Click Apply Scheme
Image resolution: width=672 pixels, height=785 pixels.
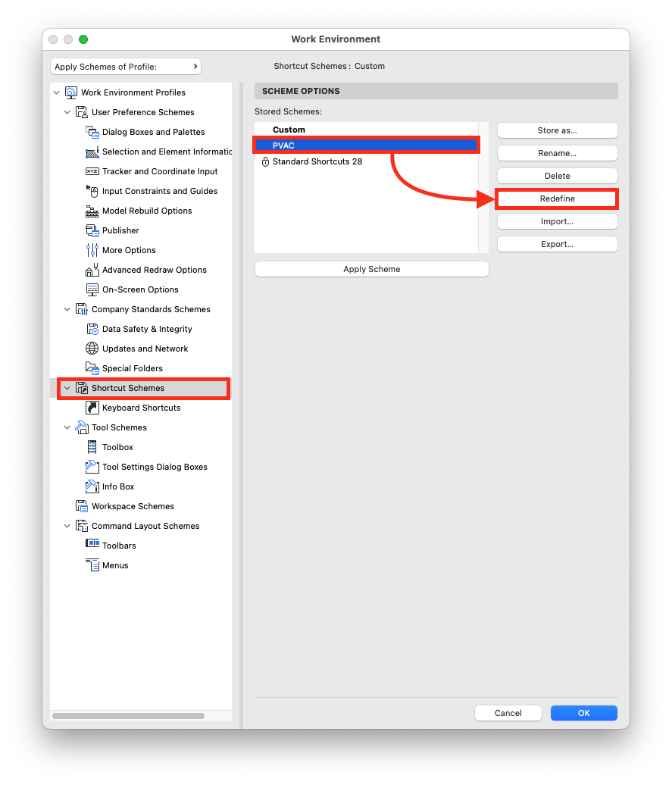tap(371, 269)
